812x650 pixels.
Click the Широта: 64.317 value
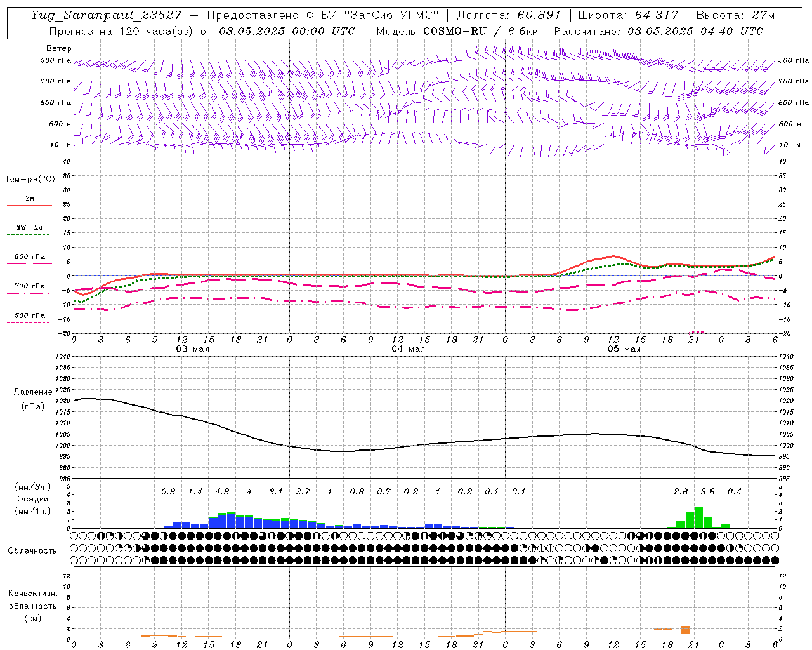629,15
